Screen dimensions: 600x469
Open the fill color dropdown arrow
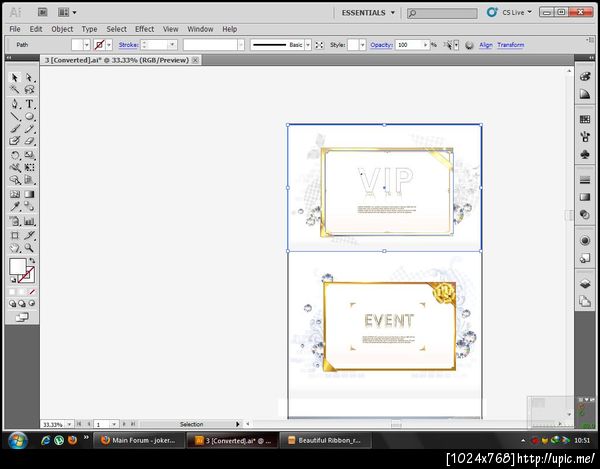click(x=87, y=45)
